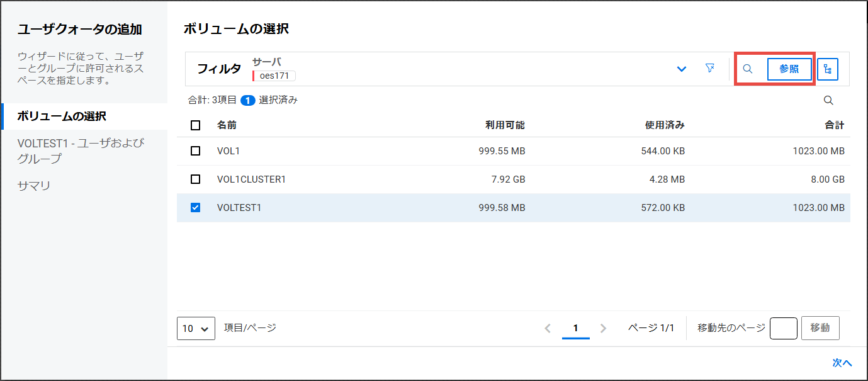Click the 次へ link
The height and width of the screenshot is (381, 868).
click(842, 363)
